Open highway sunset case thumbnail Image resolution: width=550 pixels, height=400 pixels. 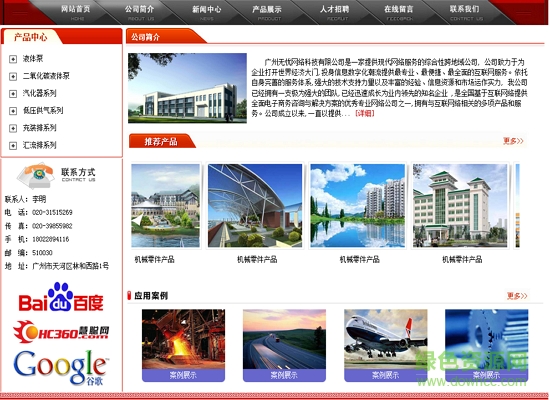(284, 339)
